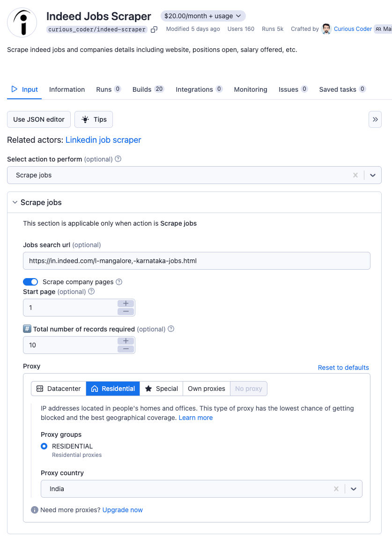
Task: Click Reset to defaults for Proxy
Action: point(343,367)
